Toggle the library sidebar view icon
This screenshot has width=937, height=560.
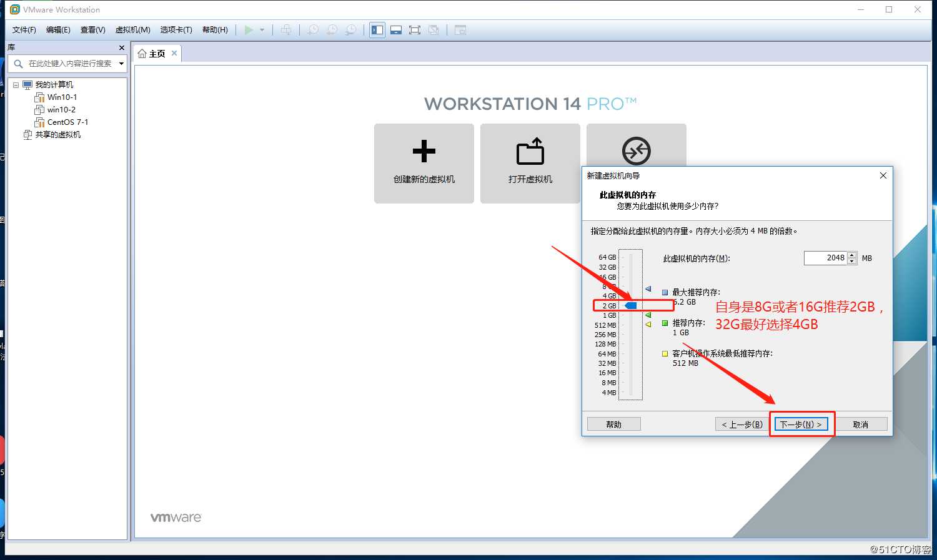(x=377, y=30)
